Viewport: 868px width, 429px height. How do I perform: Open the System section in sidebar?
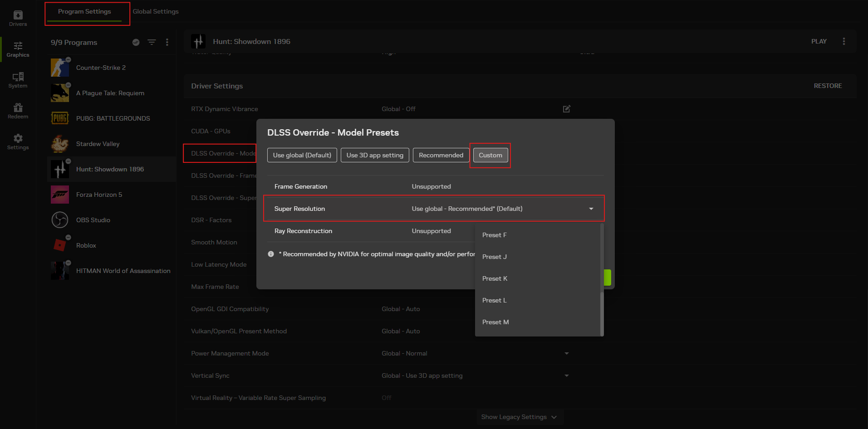(18, 80)
